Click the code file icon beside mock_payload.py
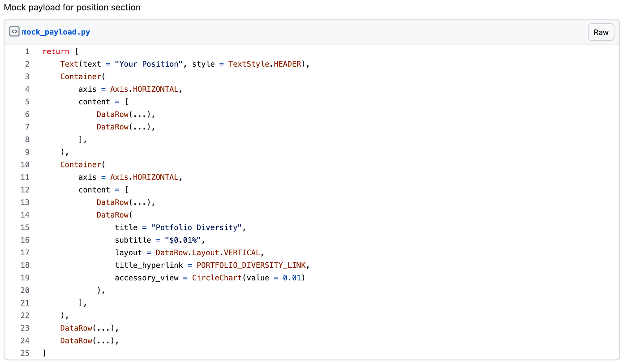The width and height of the screenshot is (627, 364). pos(14,32)
